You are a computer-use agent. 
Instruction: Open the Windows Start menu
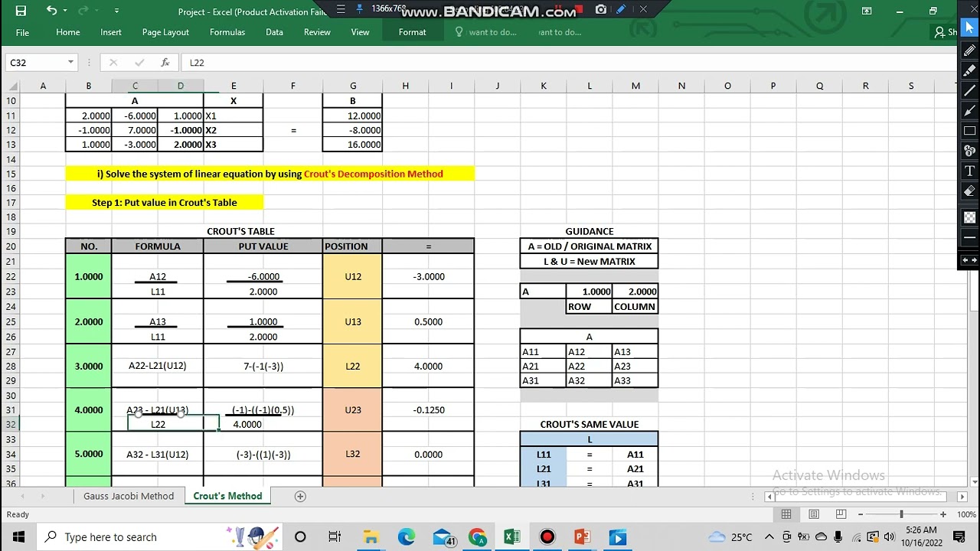tap(18, 536)
